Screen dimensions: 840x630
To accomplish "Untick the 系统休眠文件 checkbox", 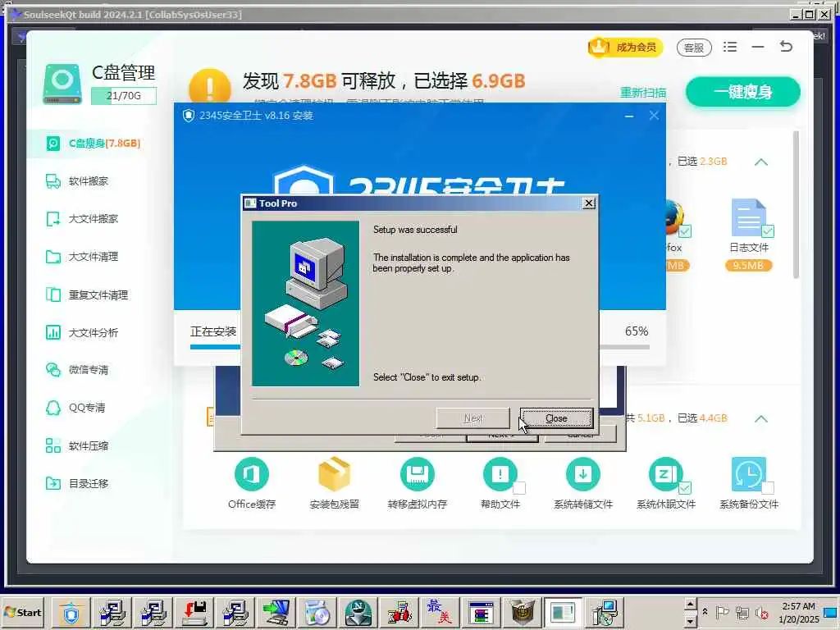I will [x=685, y=487].
